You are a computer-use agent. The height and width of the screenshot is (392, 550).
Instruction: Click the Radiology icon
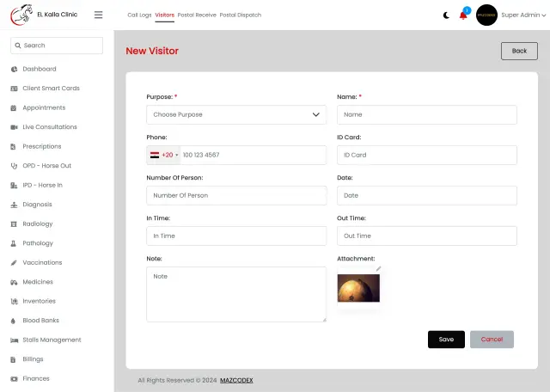14,224
